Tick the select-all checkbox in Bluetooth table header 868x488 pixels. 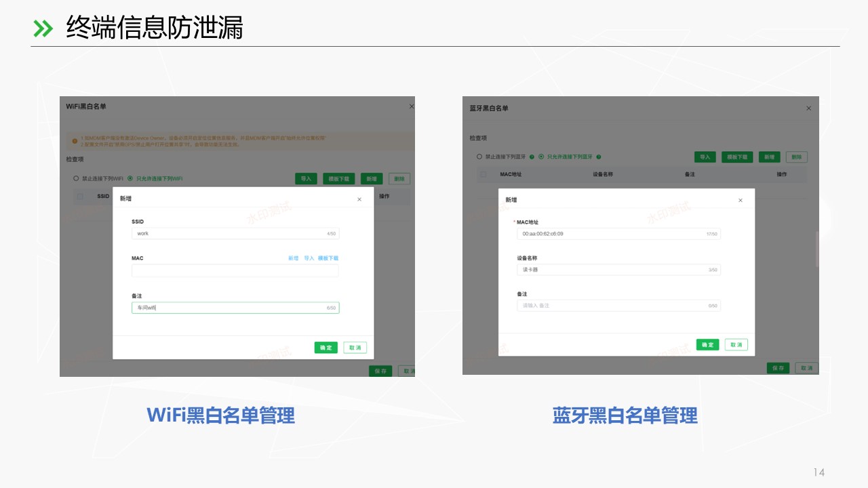click(x=483, y=174)
